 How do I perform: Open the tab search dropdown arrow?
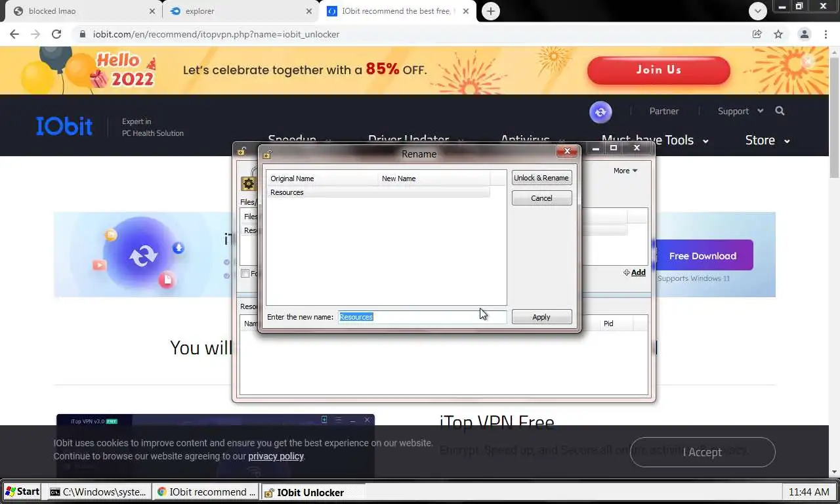pyautogui.click(x=758, y=10)
